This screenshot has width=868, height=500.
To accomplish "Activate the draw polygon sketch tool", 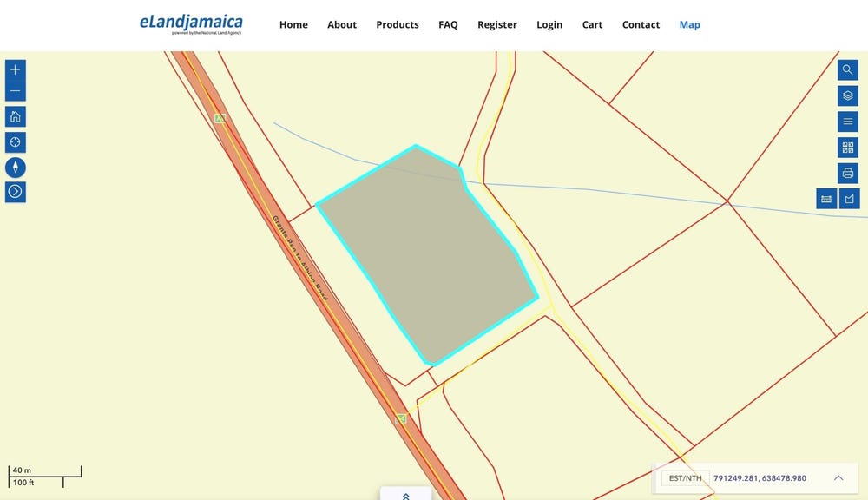I will [x=849, y=199].
